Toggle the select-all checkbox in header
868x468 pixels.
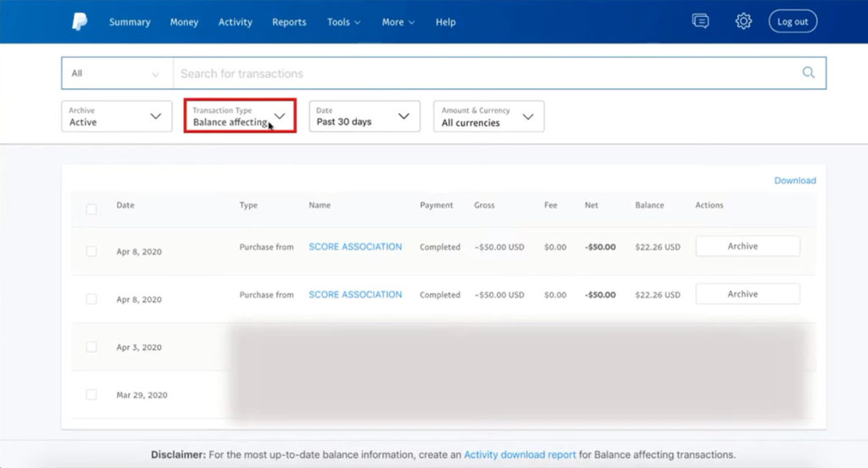pyautogui.click(x=92, y=209)
